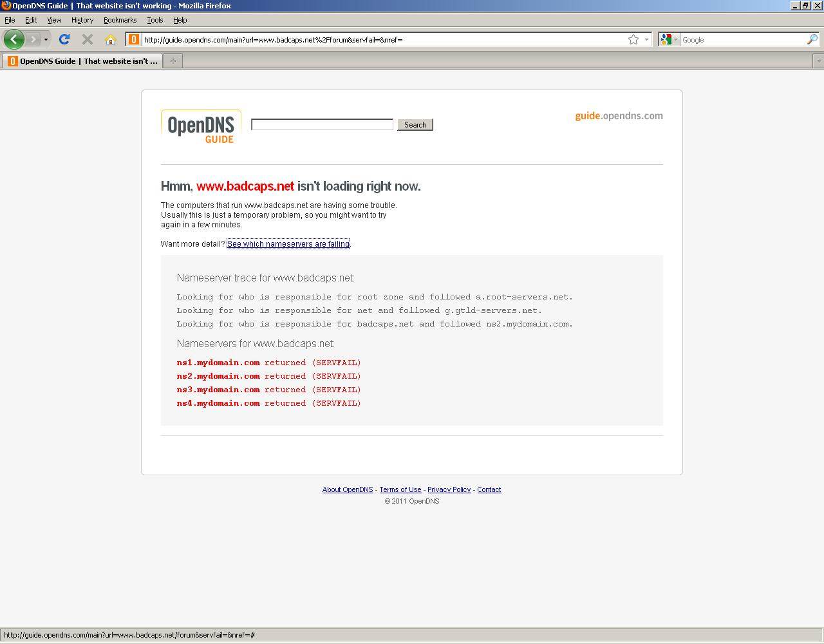Reload the current page
Viewport: 824px width, 644px height.
pos(64,39)
